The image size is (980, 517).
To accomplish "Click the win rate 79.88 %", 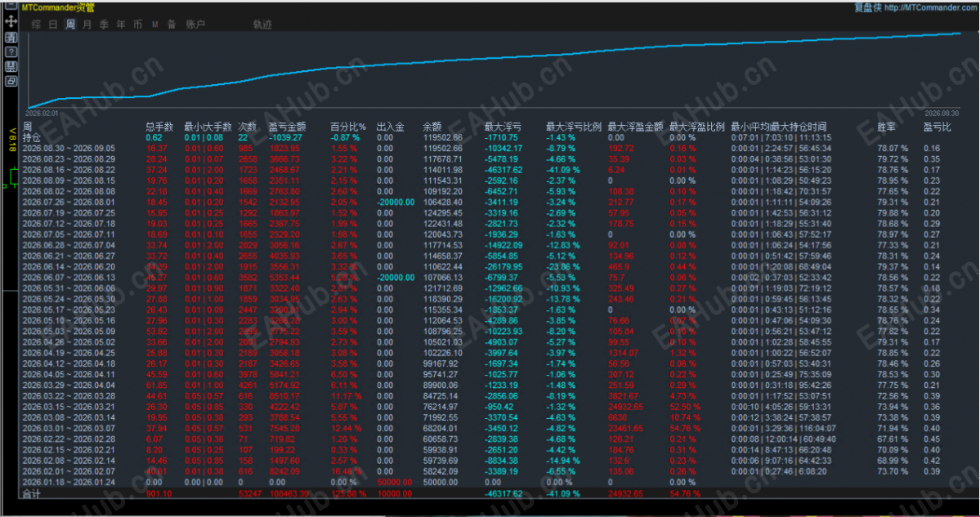I will click(893, 213).
